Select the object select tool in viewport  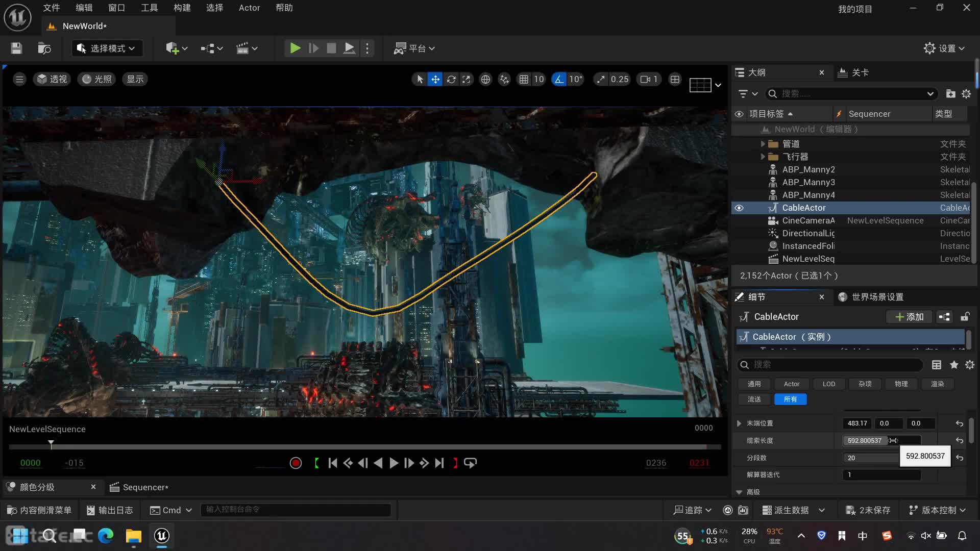[x=420, y=79]
